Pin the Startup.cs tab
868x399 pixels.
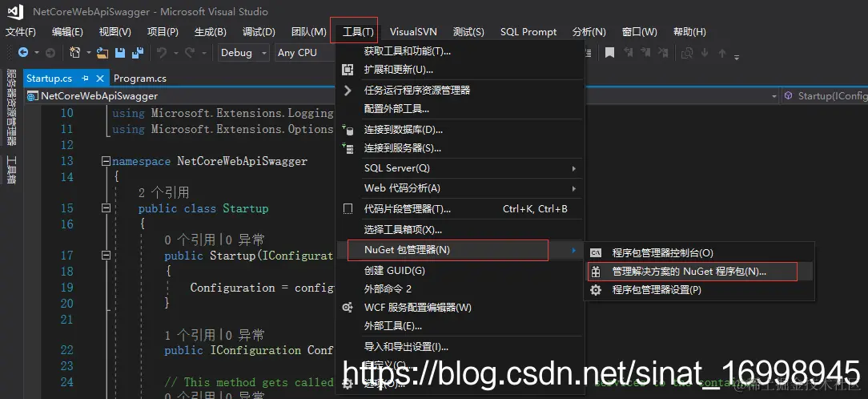point(85,79)
